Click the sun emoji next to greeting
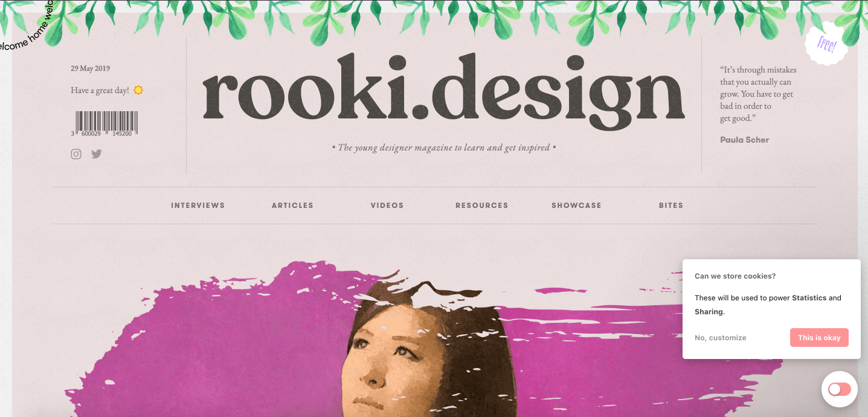This screenshot has width=868, height=417. pos(138,90)
